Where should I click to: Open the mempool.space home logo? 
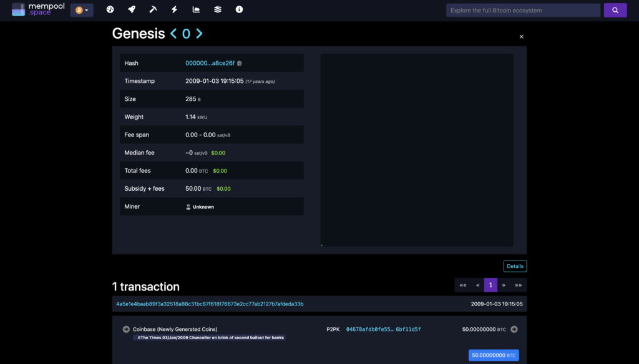pyautogui.click(x=38, y=9)
